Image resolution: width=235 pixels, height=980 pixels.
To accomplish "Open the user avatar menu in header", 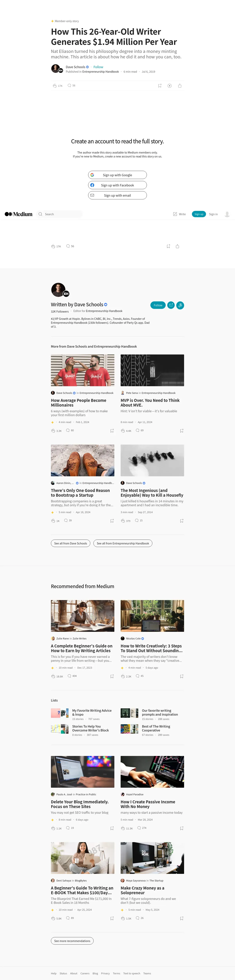I will (227, 214).
